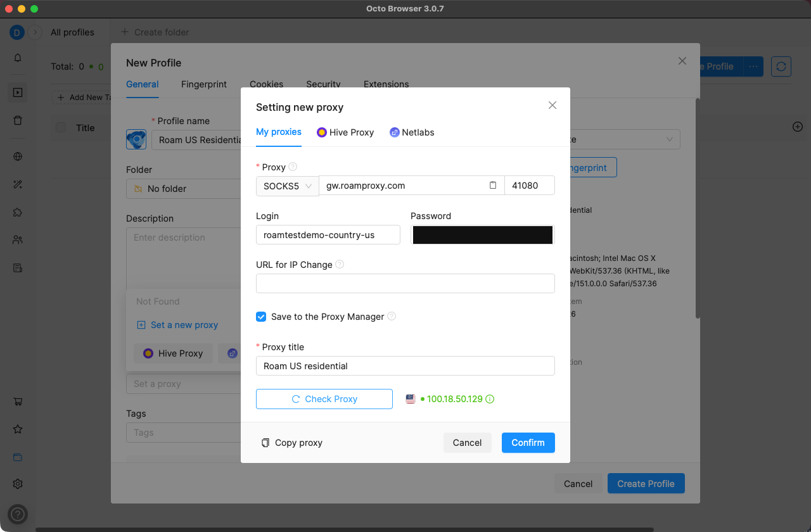Uncheck Save to the Proxy Manager
This screenshot has width=811, height=532.
click(261, 316)
